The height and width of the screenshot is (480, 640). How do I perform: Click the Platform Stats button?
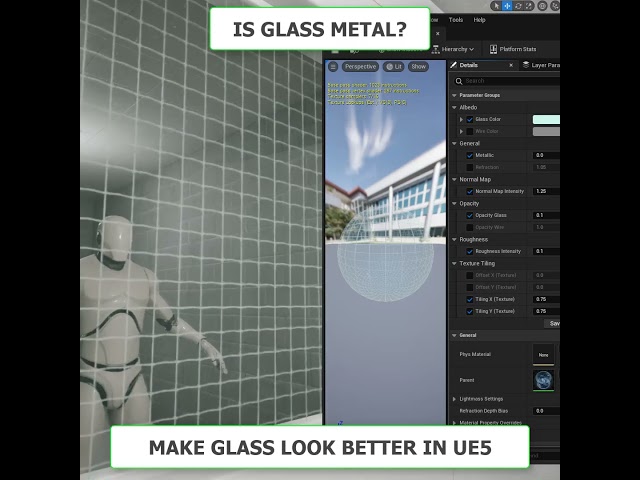(513, 49)
